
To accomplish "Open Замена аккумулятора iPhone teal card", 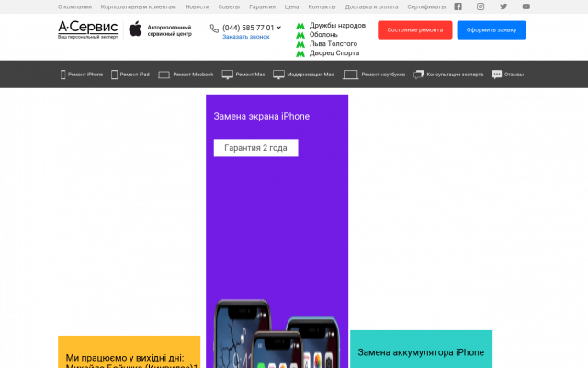I will click(x=421, y=350).
